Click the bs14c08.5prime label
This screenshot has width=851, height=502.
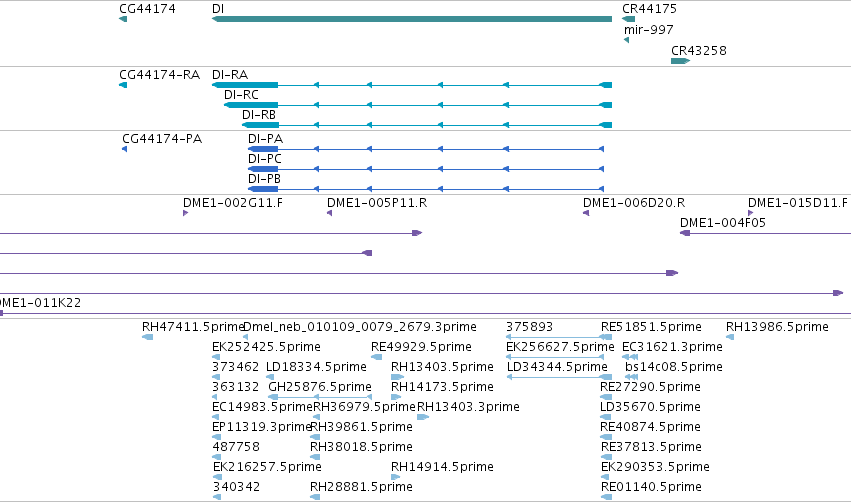pyautogui.click(x=674, y=367)
